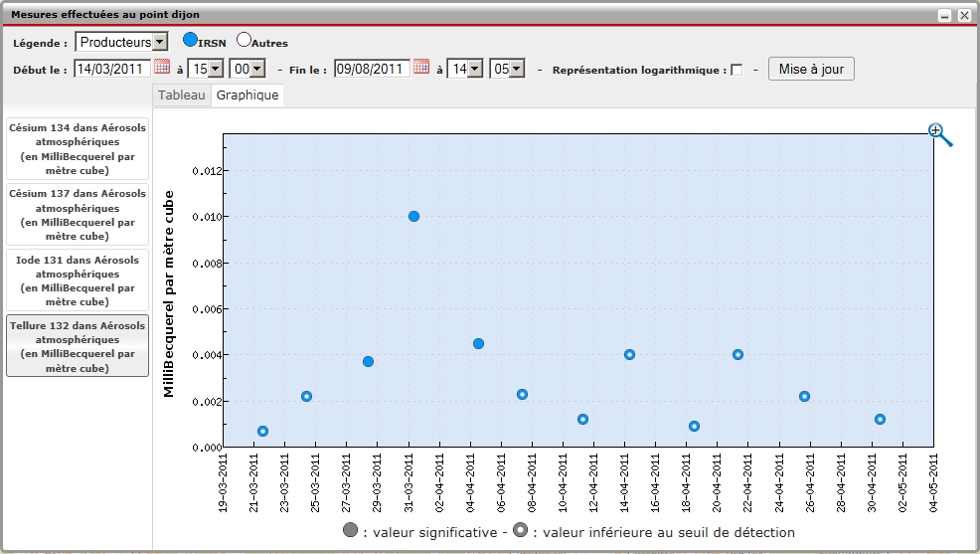Select Césium 137 dans Aérosols measurement
The image size is (980, 554).
[x=78, y=215]
